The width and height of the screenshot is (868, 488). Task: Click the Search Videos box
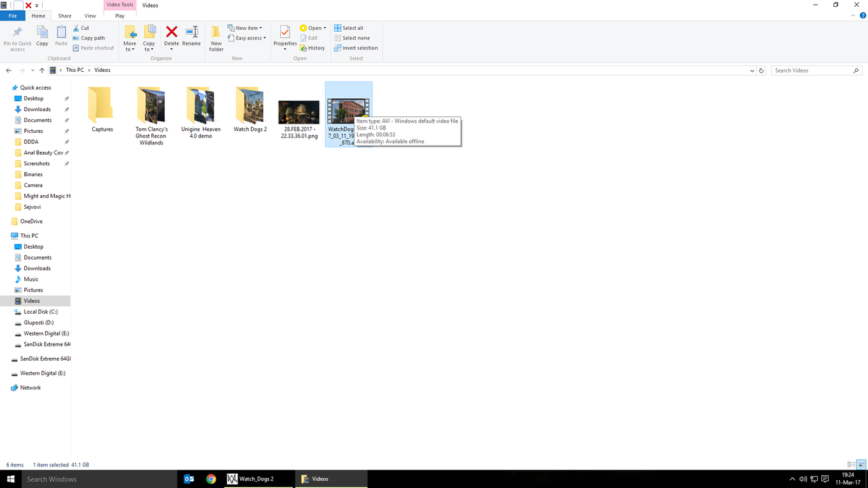(x=814, y=70)
